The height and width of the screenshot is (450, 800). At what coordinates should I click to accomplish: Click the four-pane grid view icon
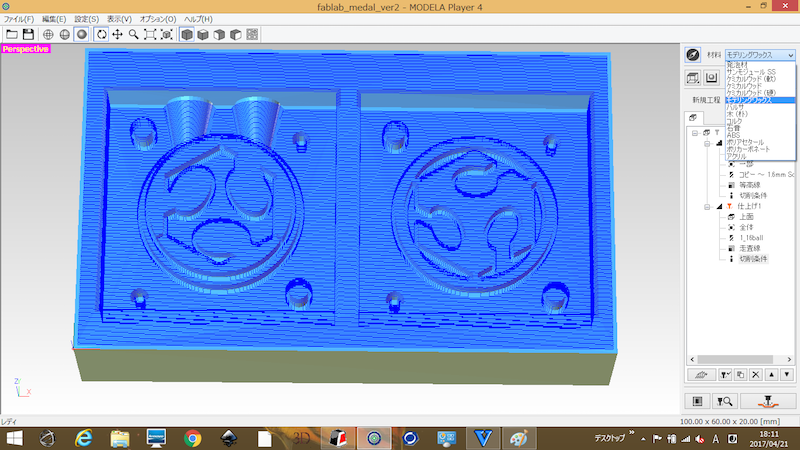pos(252,34)
